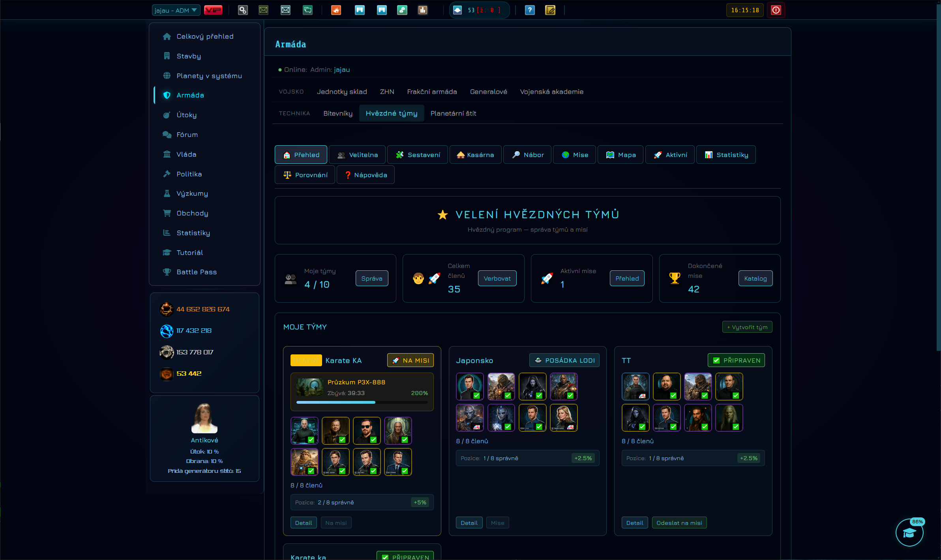Viewport: 941px width, 560px height.
Task: Open the Kasárna section tab
Action: tap(475, 155)
